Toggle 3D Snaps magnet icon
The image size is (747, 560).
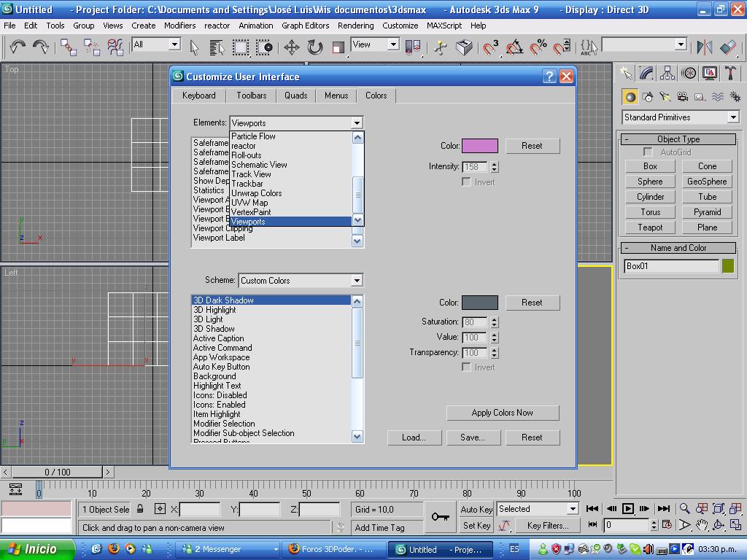(x=490, y=47)
